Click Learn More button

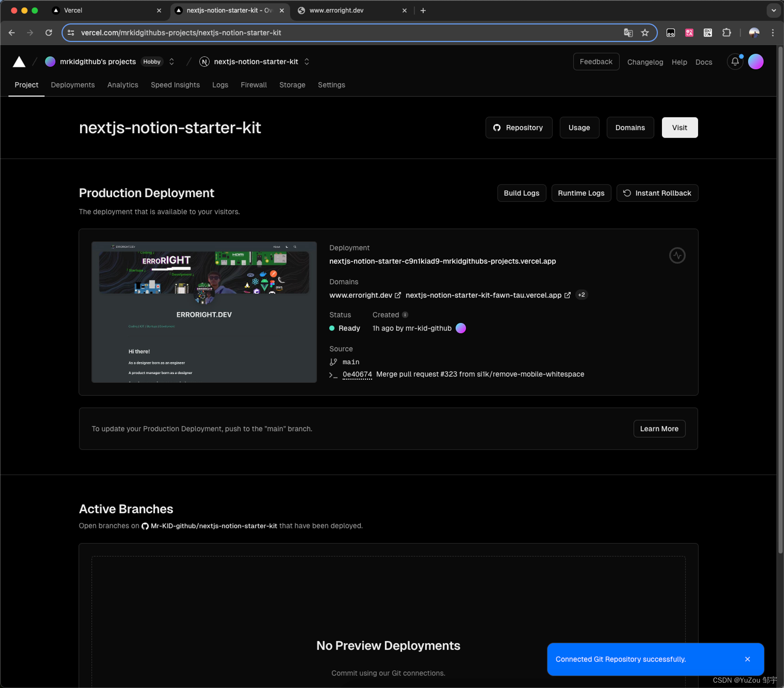tap(659, 429)
